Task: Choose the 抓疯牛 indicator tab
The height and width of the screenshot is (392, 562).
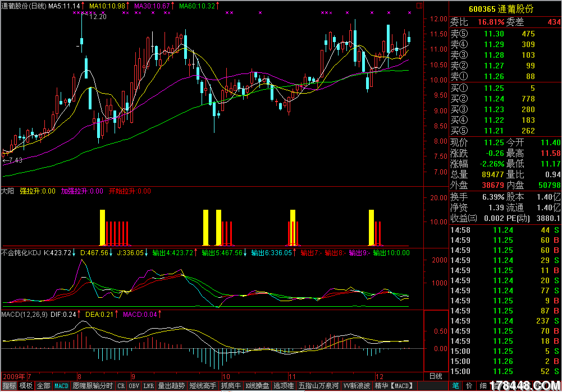Action: click(x=231, y=386)
